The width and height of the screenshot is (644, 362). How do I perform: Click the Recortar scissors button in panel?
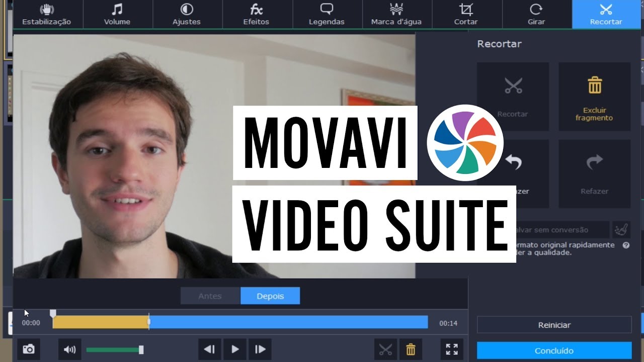513,97
